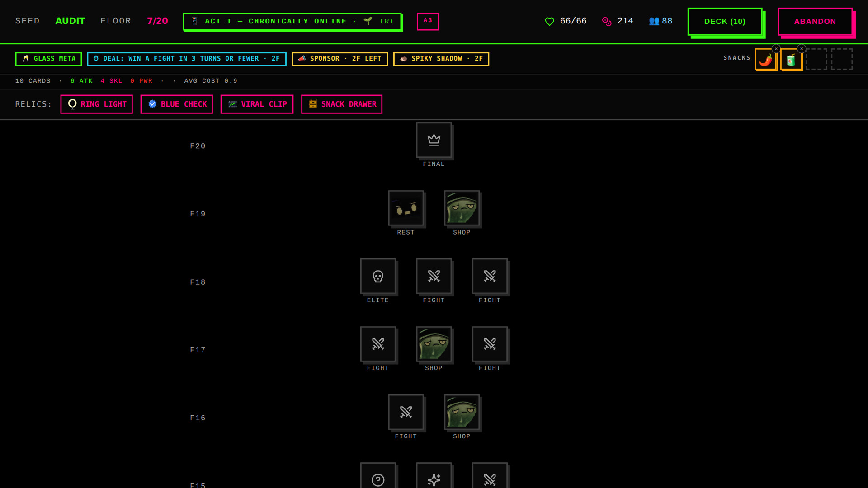868x488 pixels.
Task: Choose the F16 Fight node
Action: pos(406,412)
